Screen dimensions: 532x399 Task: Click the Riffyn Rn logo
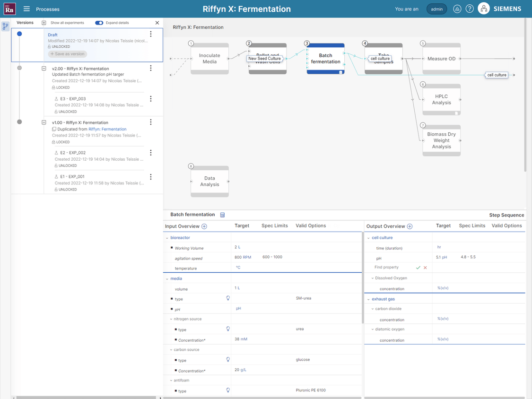point(9,9)
